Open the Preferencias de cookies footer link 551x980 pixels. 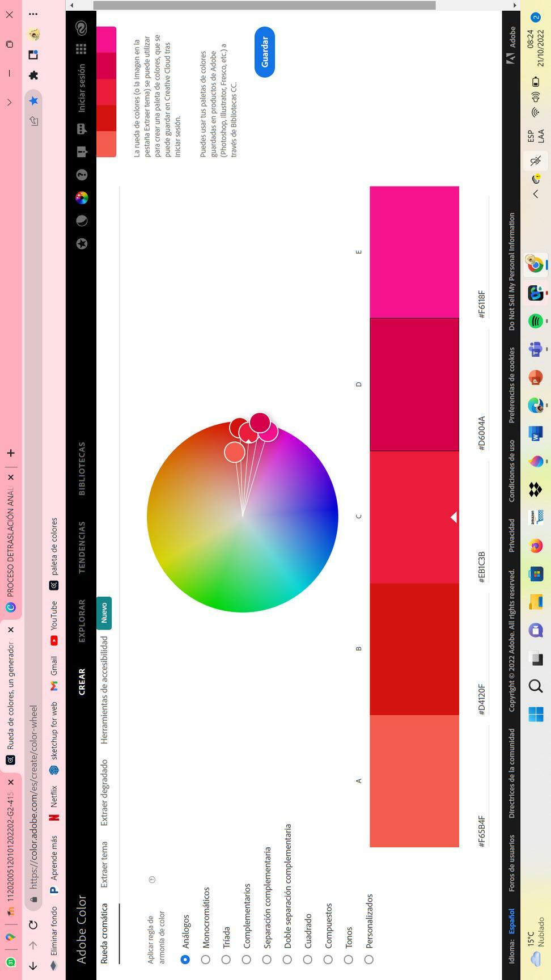pyautogui.click(x=511, y=385)
